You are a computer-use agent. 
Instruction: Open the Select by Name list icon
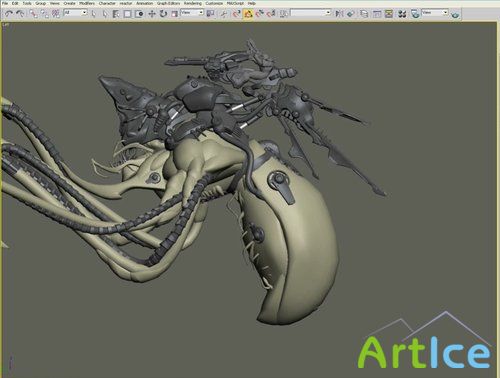116,14
